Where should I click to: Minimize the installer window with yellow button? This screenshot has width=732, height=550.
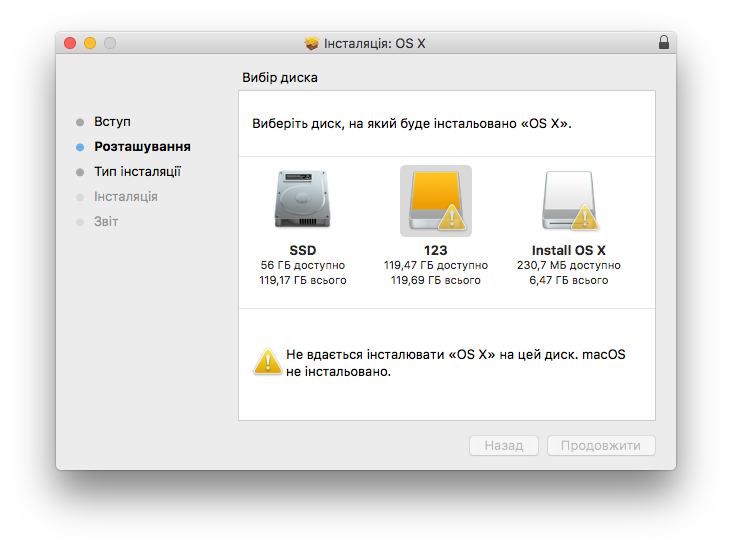90,43
